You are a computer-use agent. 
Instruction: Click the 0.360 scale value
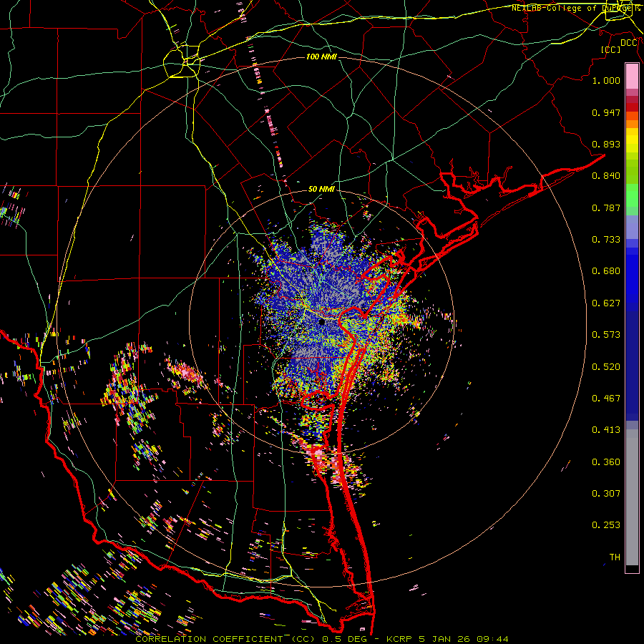pos(606,462)
